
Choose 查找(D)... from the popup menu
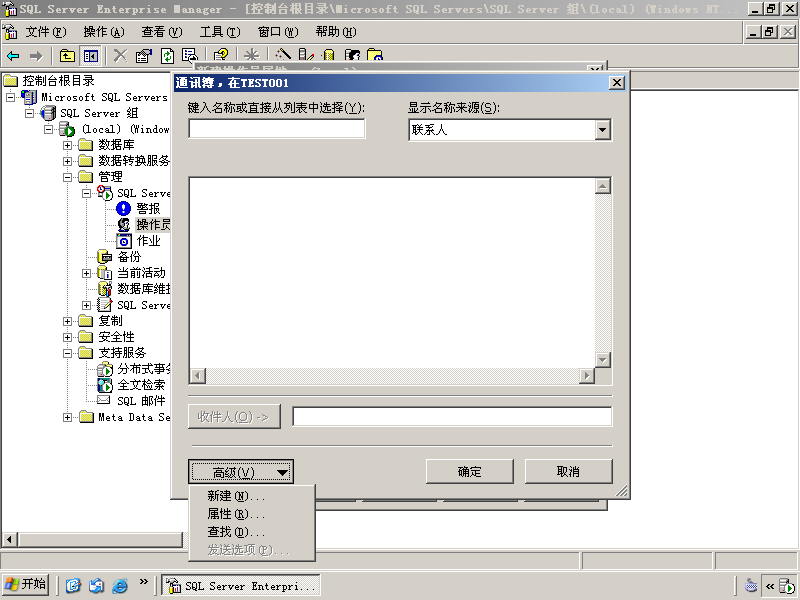tap(252, 532)
